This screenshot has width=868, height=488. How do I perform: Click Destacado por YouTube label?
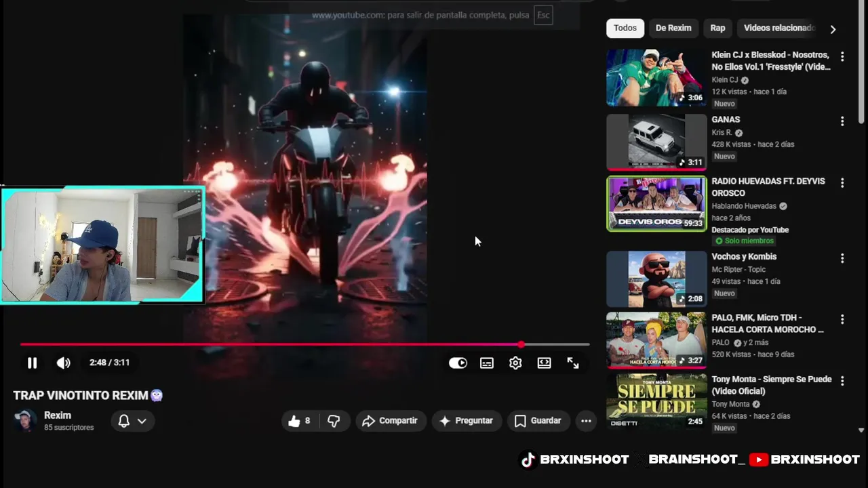[x=750, y=230]
